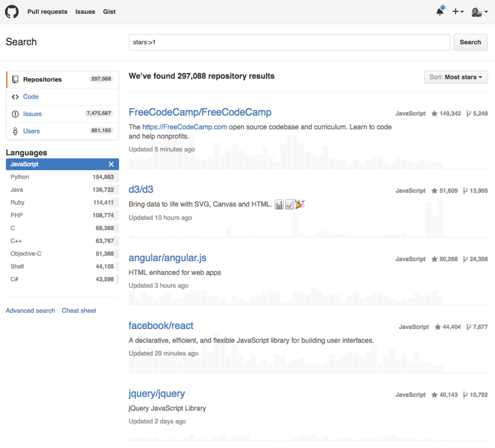Click the Issues count 7,475,687 badge
Viewport: 495px width, 448px height.
click(x=99, y=113)
